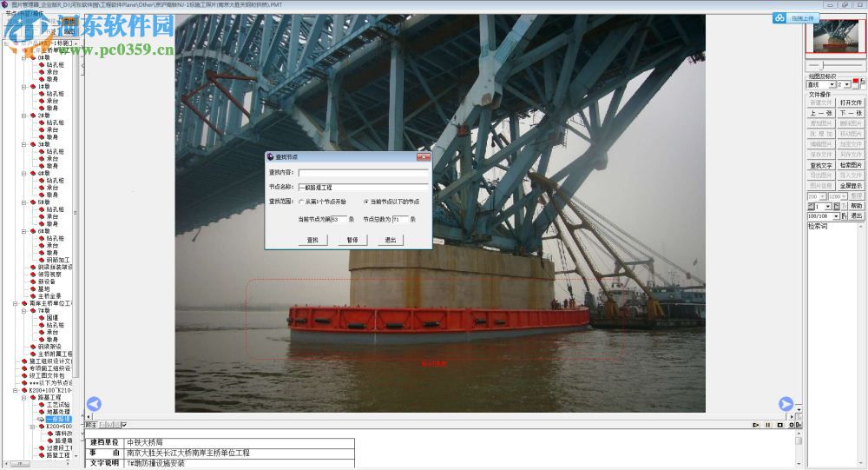
Task: Click the small icon left of 退出 in right panel
Action: [x=845, y=215]
